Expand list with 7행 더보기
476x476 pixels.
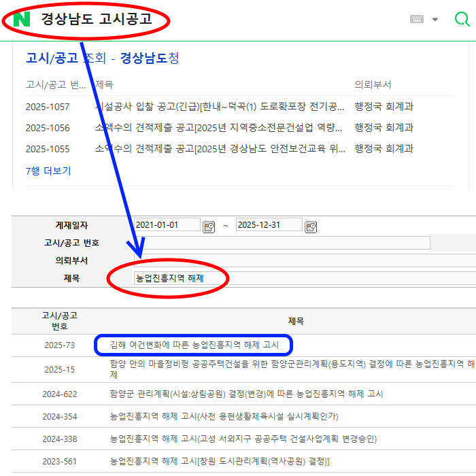click(x=48, y=171)
